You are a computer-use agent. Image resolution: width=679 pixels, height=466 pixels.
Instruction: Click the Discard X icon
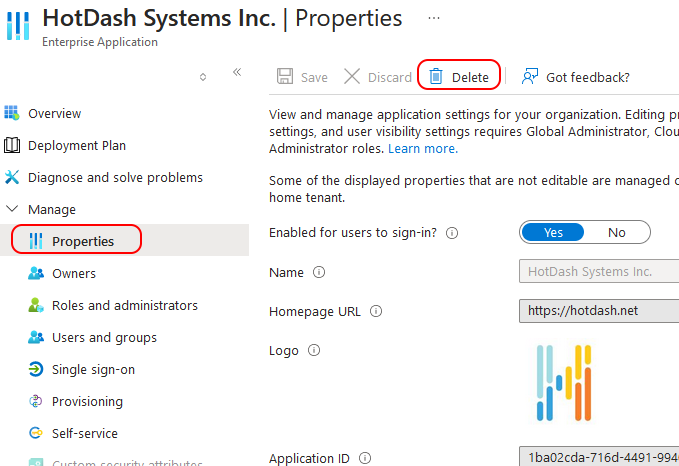point(352,77)
